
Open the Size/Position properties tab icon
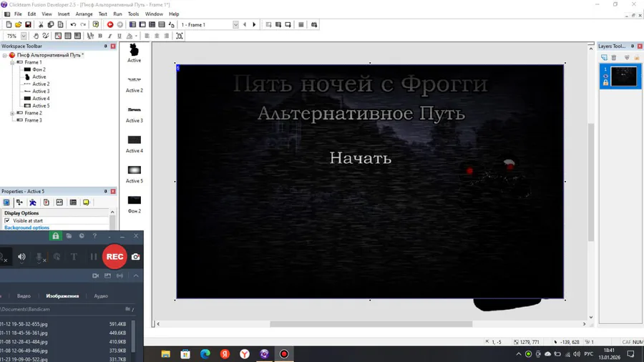coord(19,202)
